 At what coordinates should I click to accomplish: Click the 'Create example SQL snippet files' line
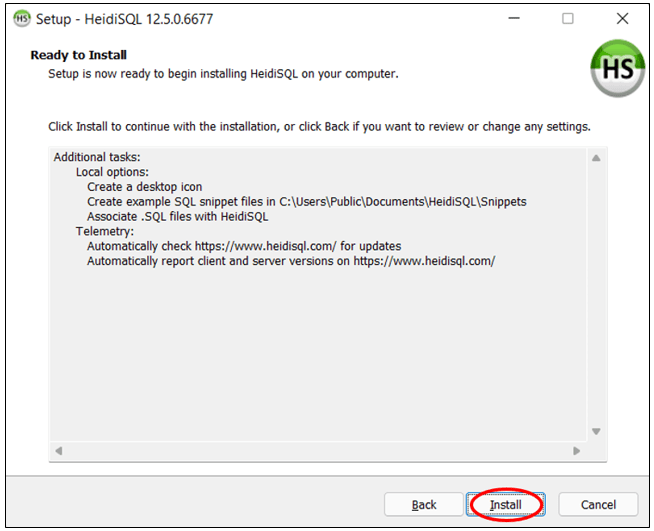click(306, 202)
